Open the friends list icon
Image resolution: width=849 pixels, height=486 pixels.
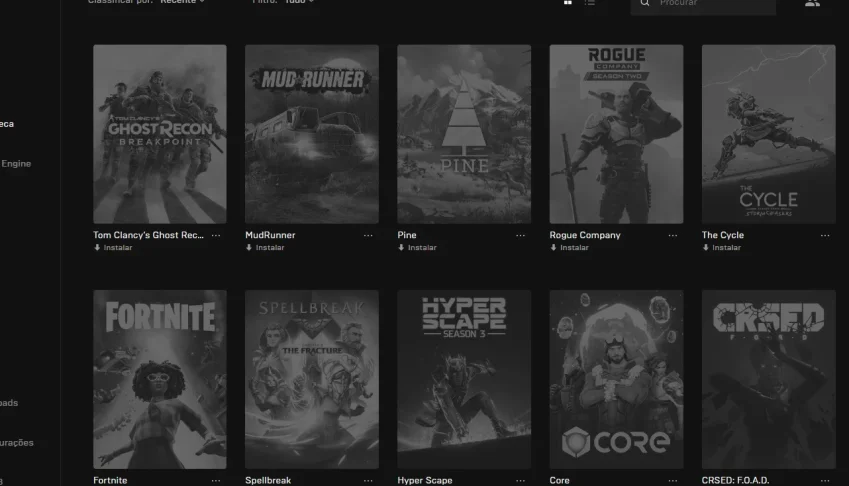tap(812, 3)
